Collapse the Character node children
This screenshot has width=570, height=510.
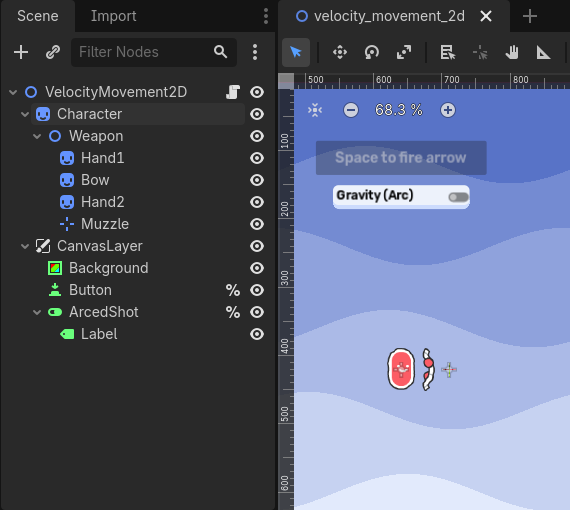pos(25,114)
